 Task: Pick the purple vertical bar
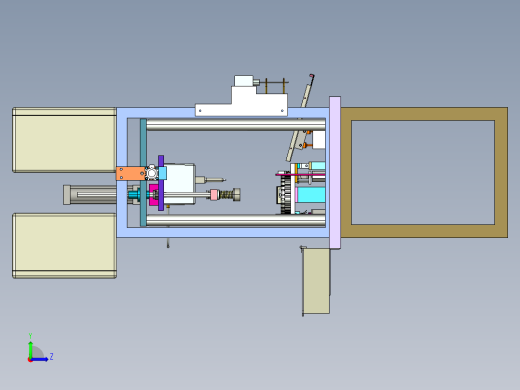coord(161,183)
